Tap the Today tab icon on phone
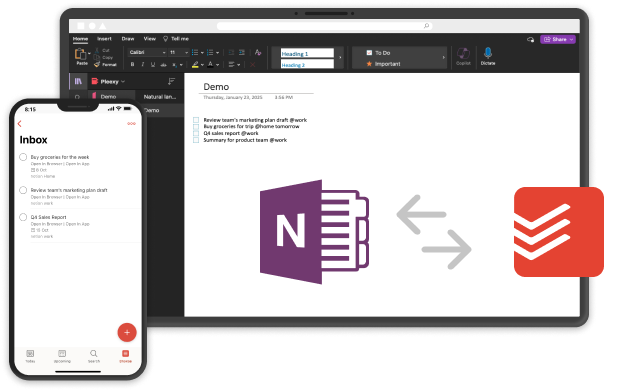Screen dimensions: 619x391 click(30, 353)
